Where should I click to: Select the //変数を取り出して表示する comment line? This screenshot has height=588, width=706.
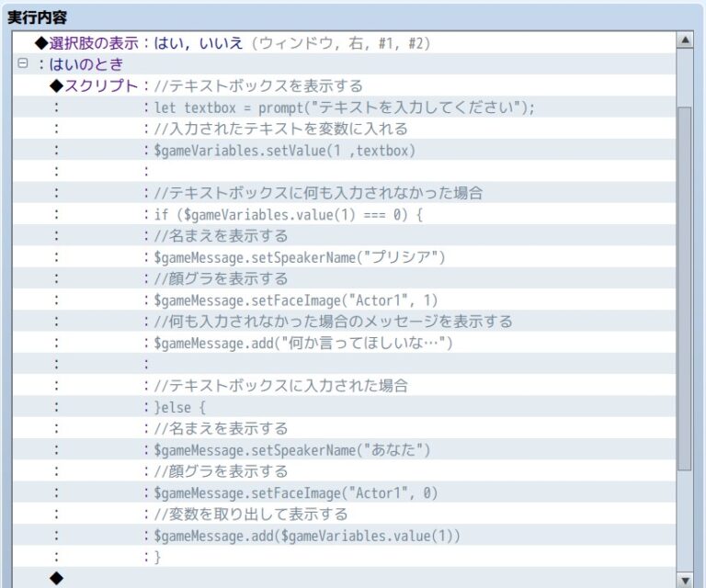[251, 514]
